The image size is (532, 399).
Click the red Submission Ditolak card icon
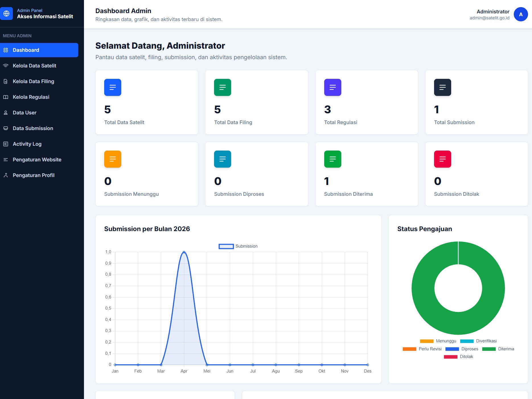442,159
